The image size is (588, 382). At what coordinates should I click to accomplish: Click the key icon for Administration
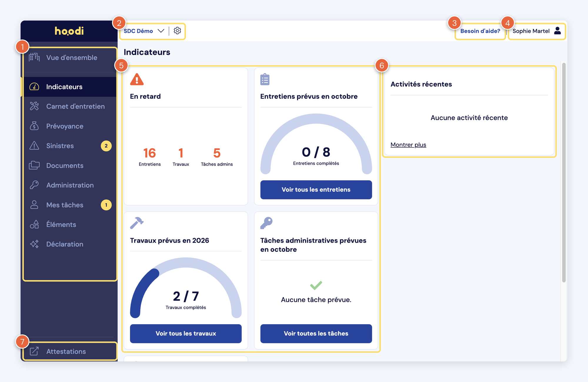34,185
